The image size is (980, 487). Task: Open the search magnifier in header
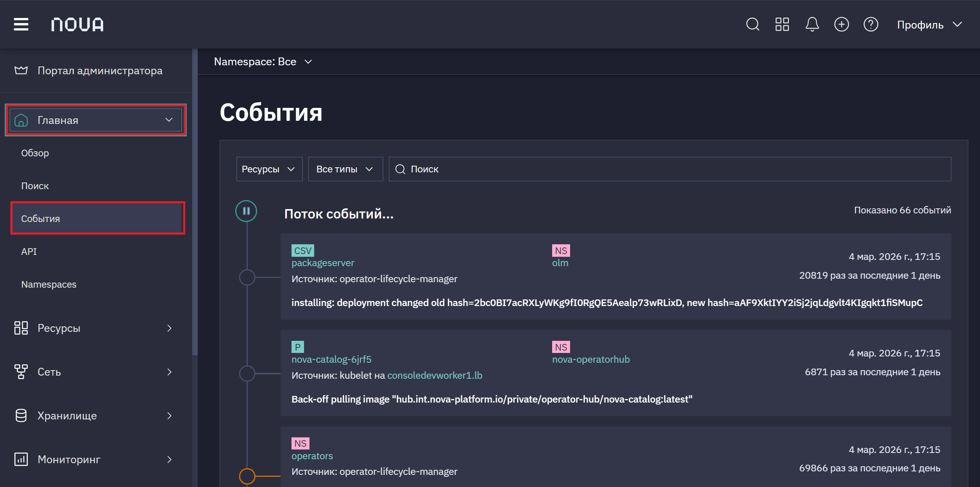point(753,24)
